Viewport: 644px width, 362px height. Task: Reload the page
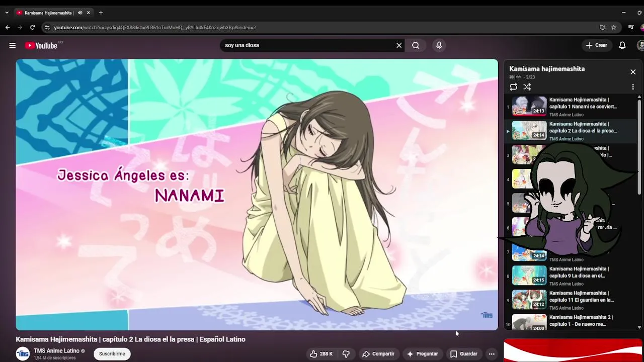pyautogui.click(x=33, y=28)
